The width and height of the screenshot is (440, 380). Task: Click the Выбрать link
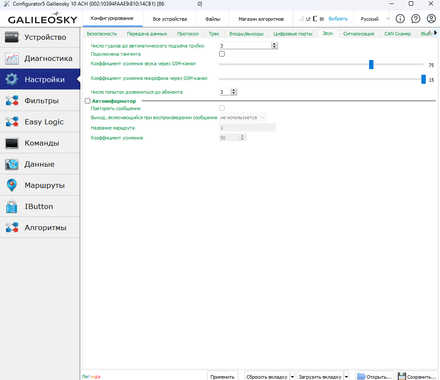tap(338, 19)
